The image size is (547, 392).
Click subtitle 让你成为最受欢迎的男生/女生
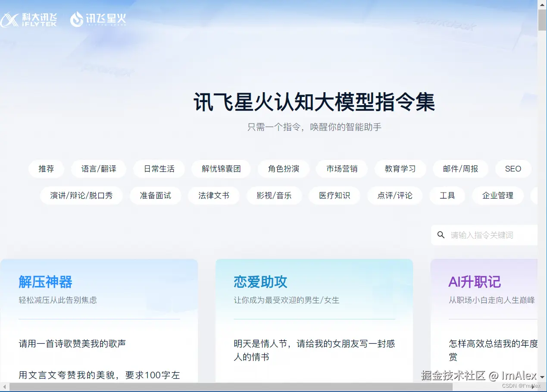pos(287,300)
